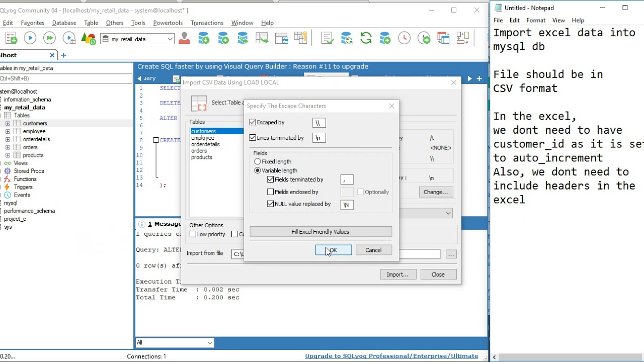Click the clock icon in the toolbar
The image size is (644, 362).
point(404,38)
